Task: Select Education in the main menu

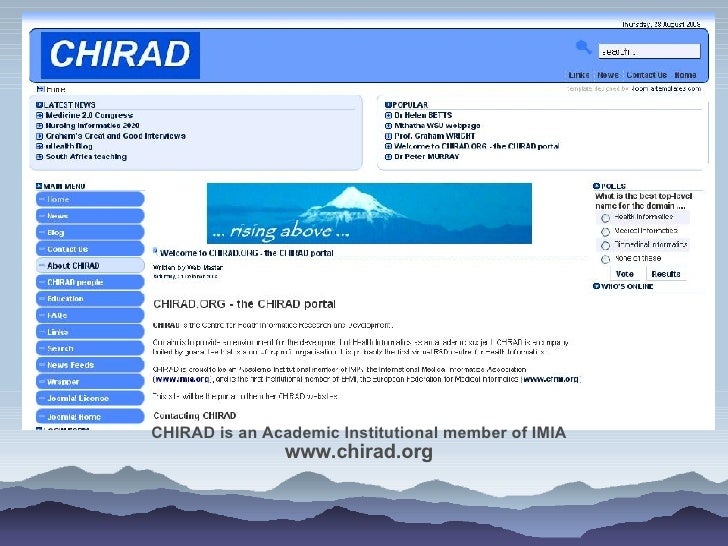Action: click(x=90, y=299)
